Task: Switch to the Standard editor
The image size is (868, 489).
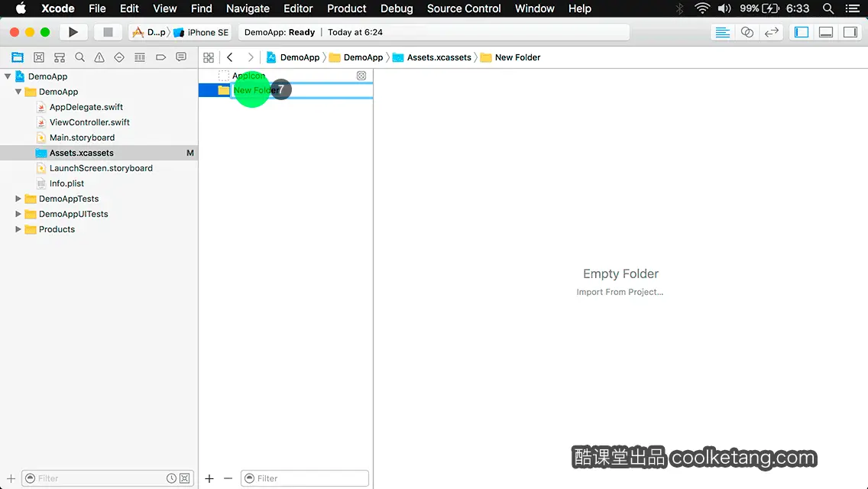Action: point(722,32)
